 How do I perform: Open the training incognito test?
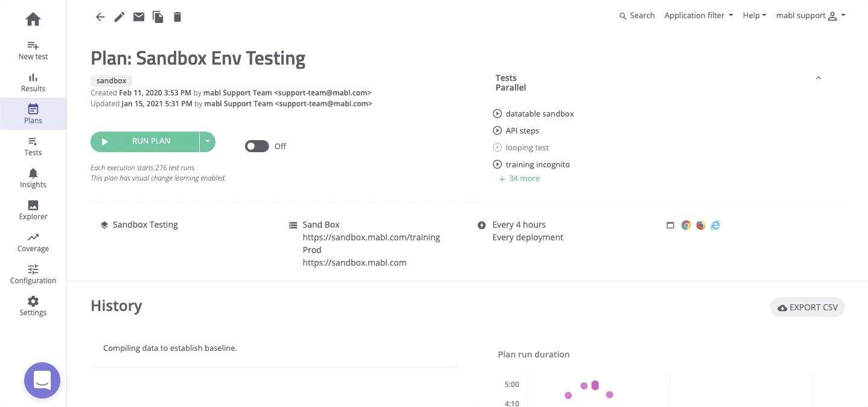point(538,164)
